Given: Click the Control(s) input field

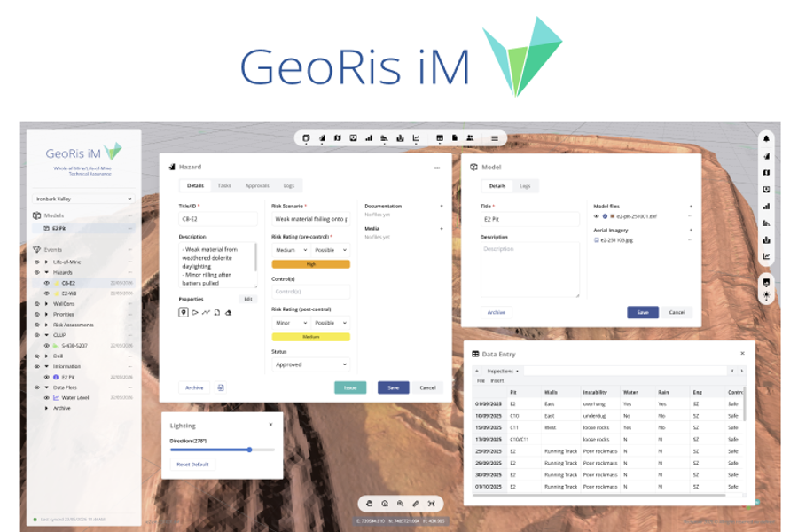Looking at the screenshot, I should coord(311,292).
